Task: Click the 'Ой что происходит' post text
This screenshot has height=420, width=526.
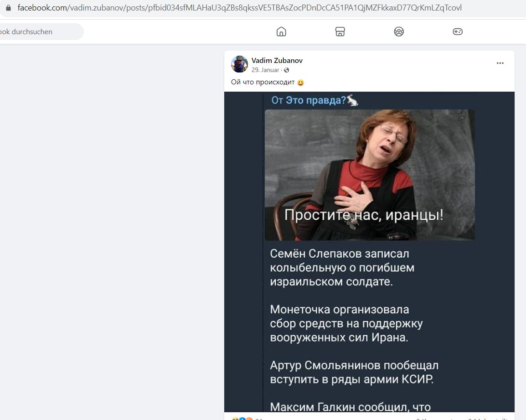Action: click(263, 82)
